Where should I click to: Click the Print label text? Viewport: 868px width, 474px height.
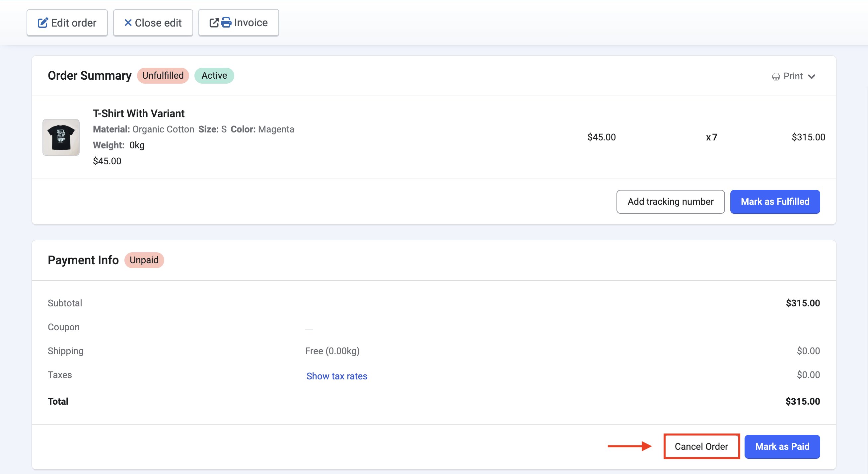(x=793, y=76)
